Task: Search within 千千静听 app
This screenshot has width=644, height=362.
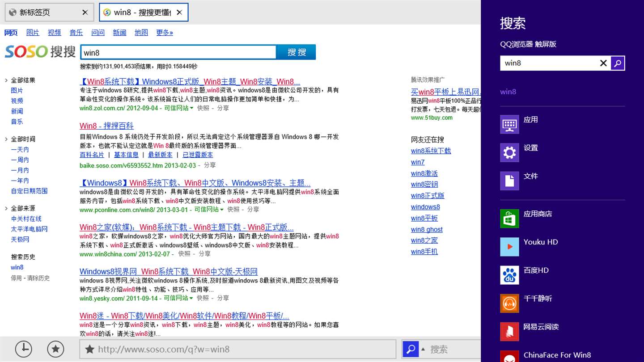Action: click(562, 303)
